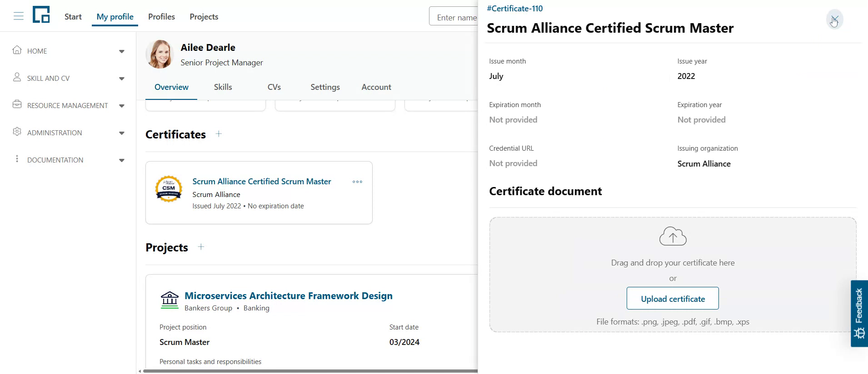Click the July issue month value

click(x=496, y=76)
